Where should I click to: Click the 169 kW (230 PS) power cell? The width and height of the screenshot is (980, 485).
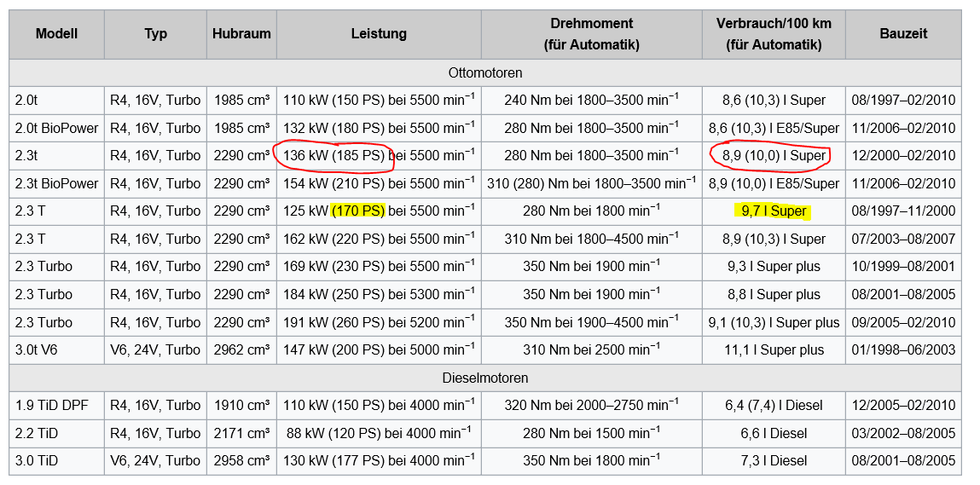tap(379, 267)
